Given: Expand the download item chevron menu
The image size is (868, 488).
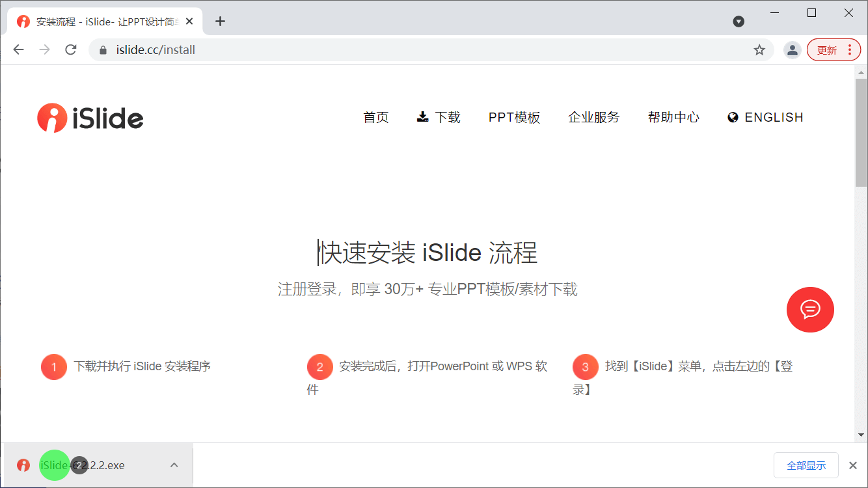Looking at the screenshot, I should point(174,465).
